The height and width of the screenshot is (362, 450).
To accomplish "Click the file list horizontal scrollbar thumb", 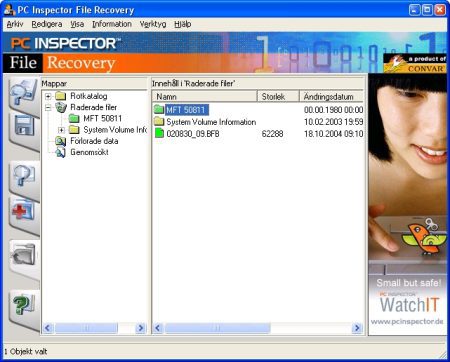I will (217, 328).
